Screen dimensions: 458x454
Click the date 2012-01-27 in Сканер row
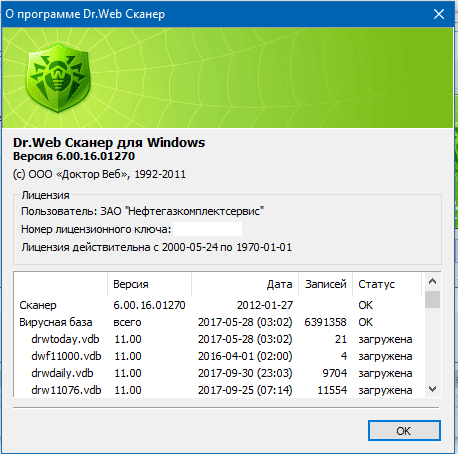click(x=265, y=305)
